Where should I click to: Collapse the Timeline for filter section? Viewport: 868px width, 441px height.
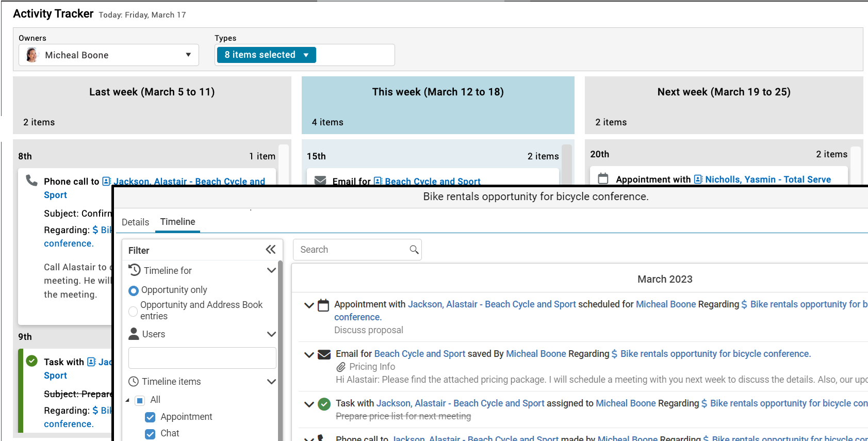271,270
